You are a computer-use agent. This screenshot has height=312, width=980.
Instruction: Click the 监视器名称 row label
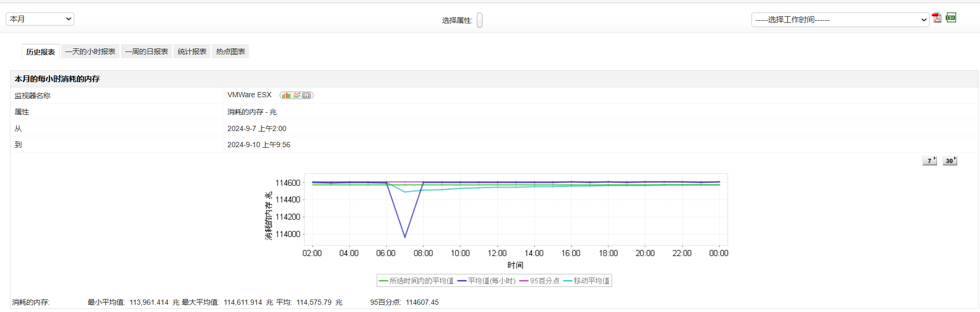[x=33, y=96]
